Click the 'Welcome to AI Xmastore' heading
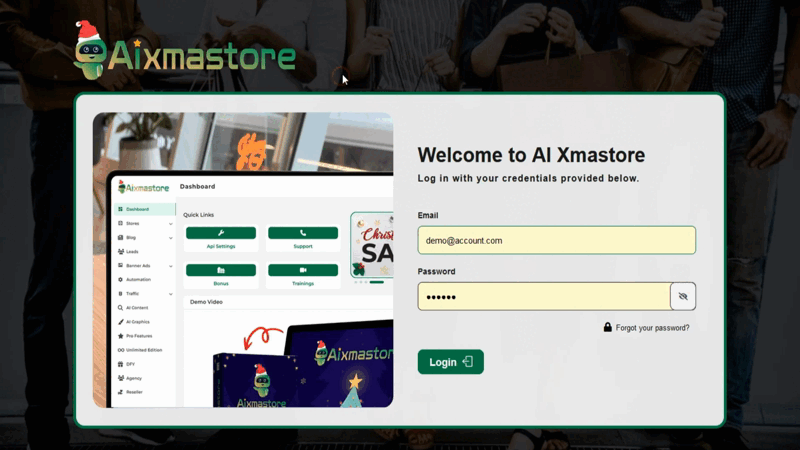 pyautogui.click(x=531, y=155)
